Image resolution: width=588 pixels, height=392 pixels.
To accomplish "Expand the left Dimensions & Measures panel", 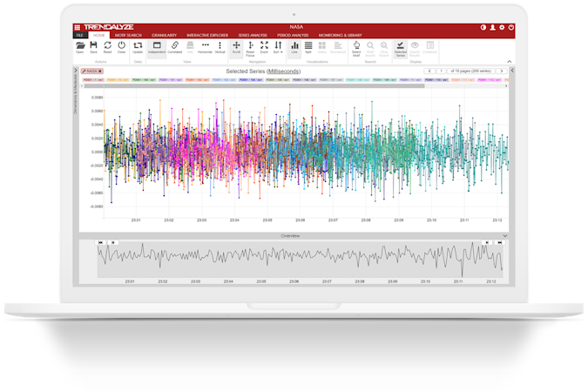I will coord(76,71).
